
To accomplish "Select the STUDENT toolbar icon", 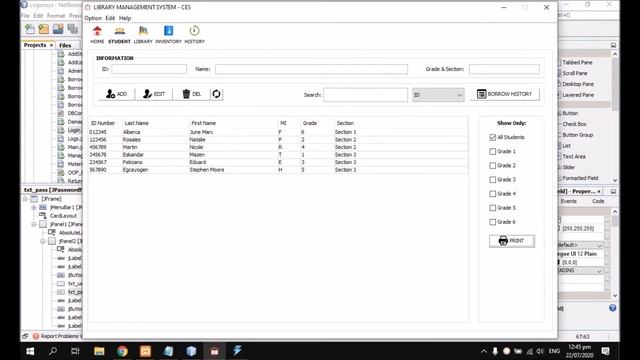I will coord(119,35).
